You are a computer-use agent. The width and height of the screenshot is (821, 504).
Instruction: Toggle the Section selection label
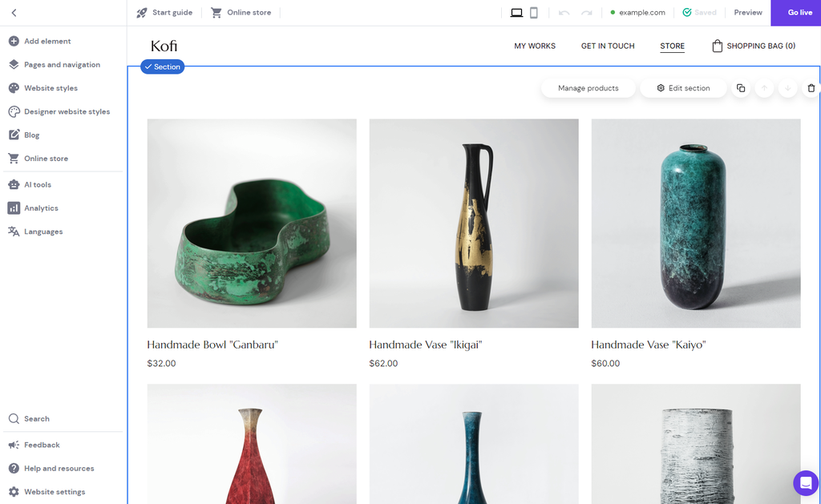(x=162, y=67)
